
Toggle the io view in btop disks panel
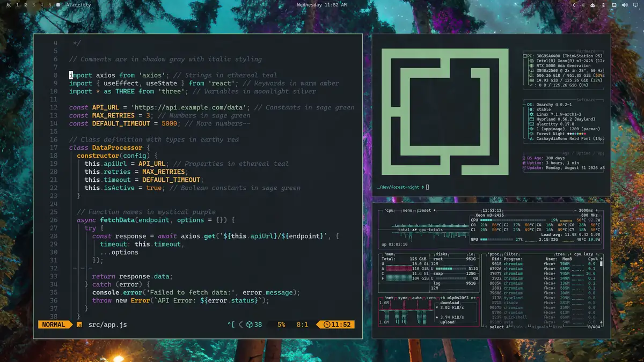pyautogui.click(x=472, y=254)
